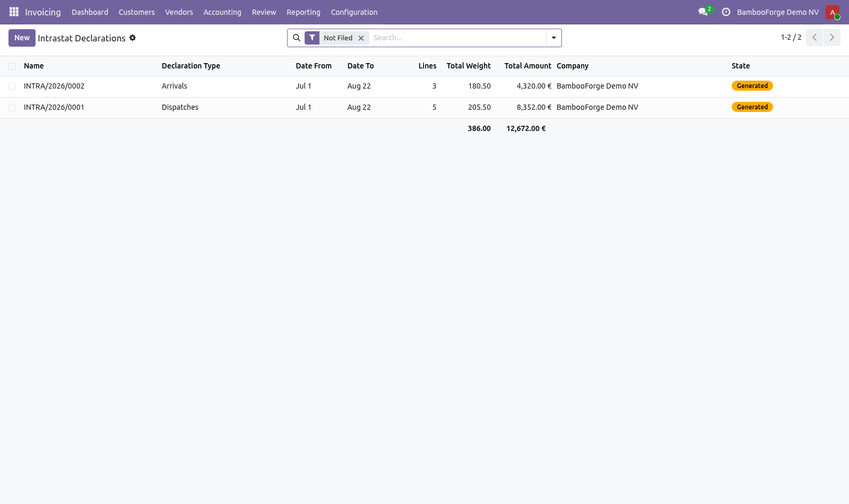Sort by Total Weight column header
This screenshot has height=504, width=849.
pos(469,66)
